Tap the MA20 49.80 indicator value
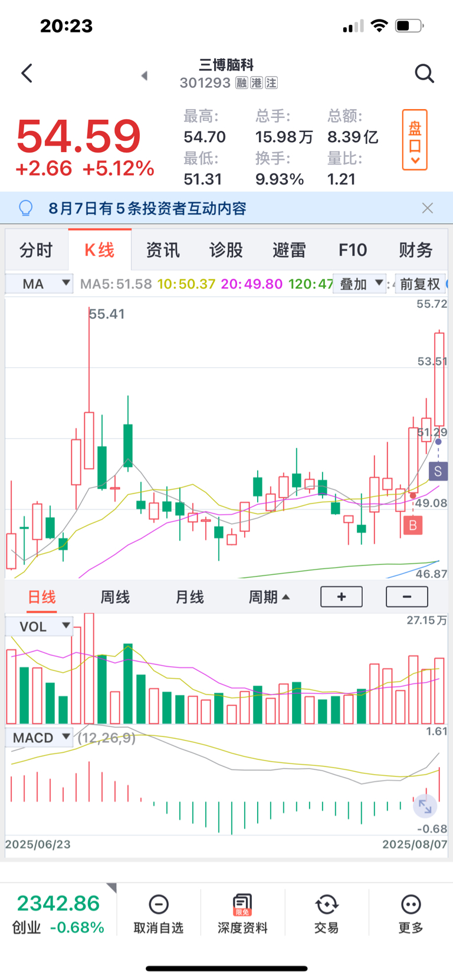The image size is (453, 980). click(x=252, y=284)
